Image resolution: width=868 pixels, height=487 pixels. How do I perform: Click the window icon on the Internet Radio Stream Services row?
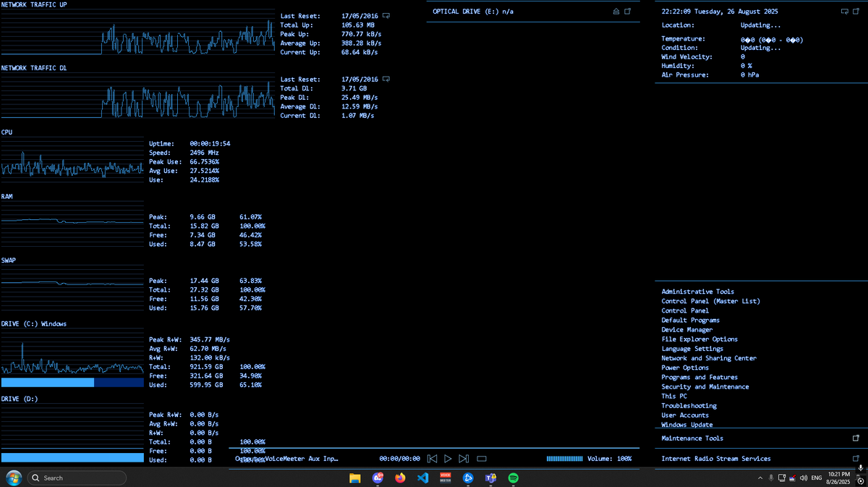pyautogui.click(x=856, y=458)
